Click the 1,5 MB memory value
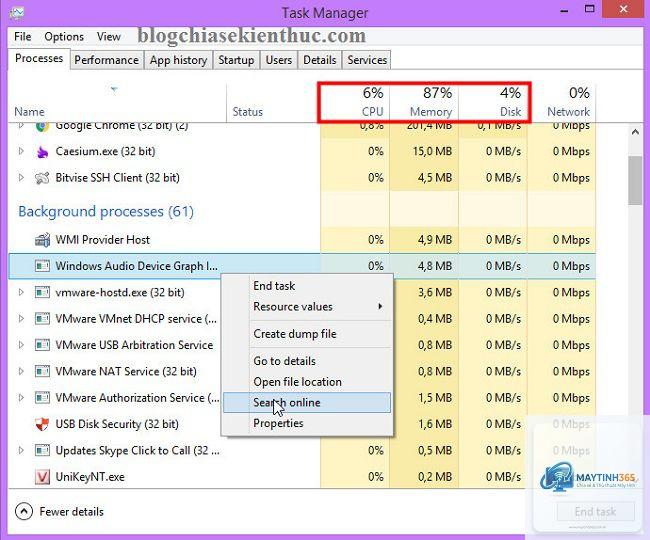Viewport: 650px width, 540px height. coord(435,398)
